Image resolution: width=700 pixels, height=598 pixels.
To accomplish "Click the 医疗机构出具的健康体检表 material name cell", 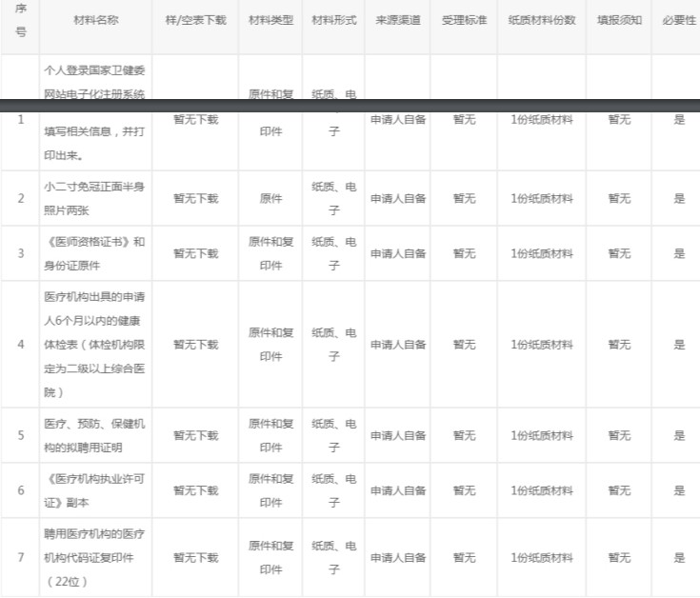I will tap(94, 345).
